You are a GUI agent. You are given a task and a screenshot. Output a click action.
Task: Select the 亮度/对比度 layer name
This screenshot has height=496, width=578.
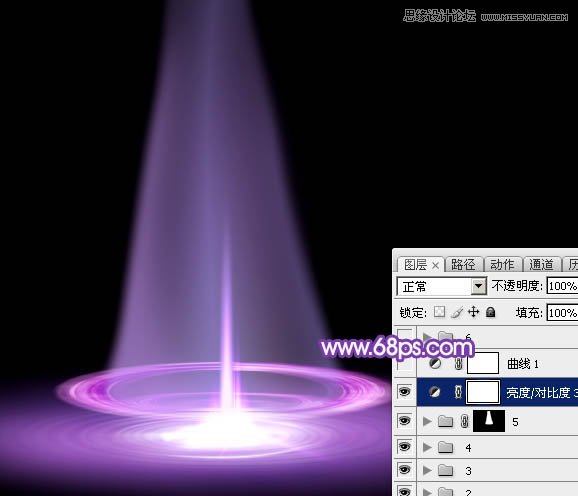542,392
